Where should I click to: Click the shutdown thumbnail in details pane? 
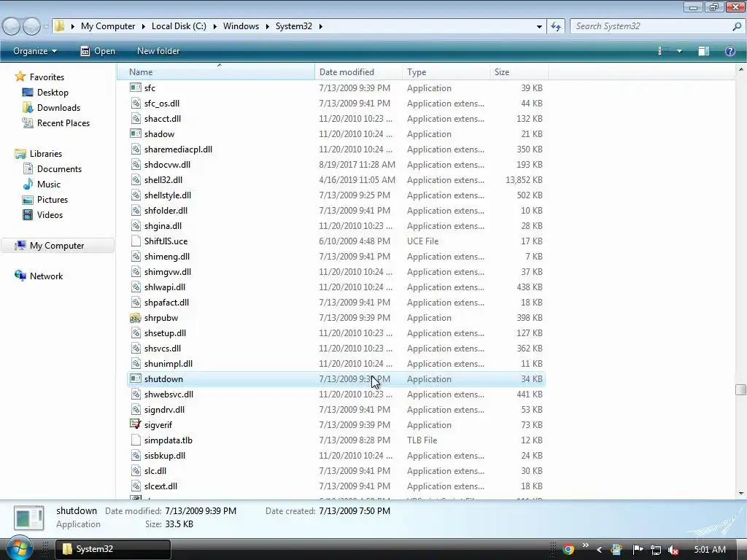click(28, 518)
